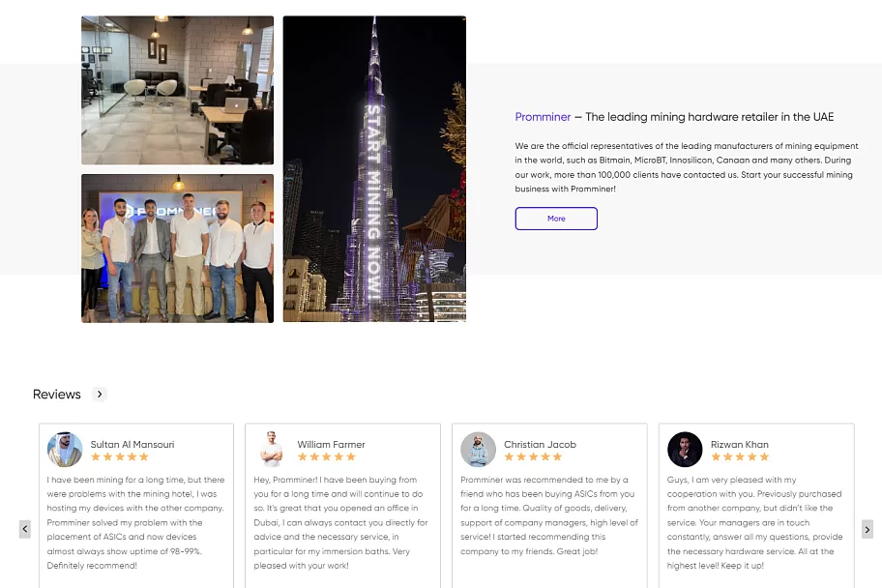Click Sultan Al Mansouri's star rating

pyautogui.click(x=119, y=456)
